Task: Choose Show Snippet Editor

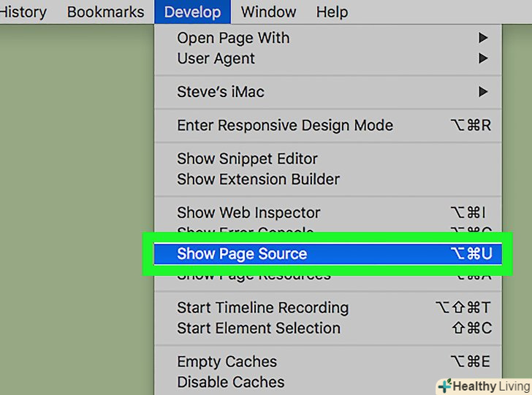Action: pyautogui.click(x=247, y=158)
